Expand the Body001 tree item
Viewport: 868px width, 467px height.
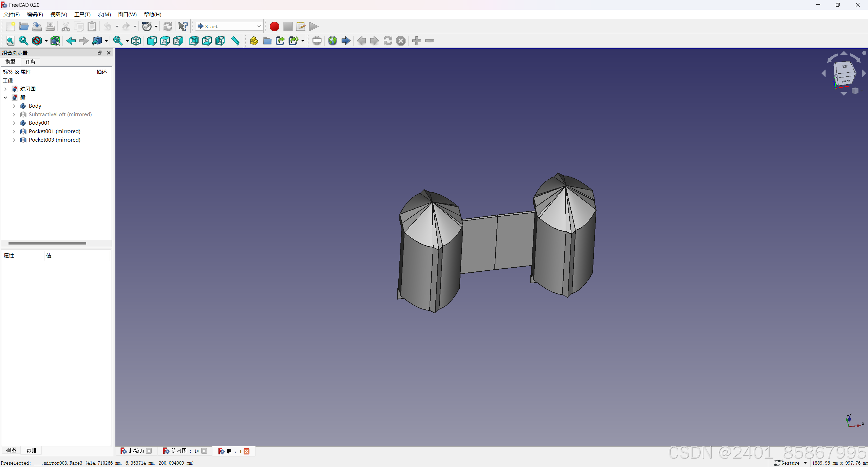click(x=14, y=123)
